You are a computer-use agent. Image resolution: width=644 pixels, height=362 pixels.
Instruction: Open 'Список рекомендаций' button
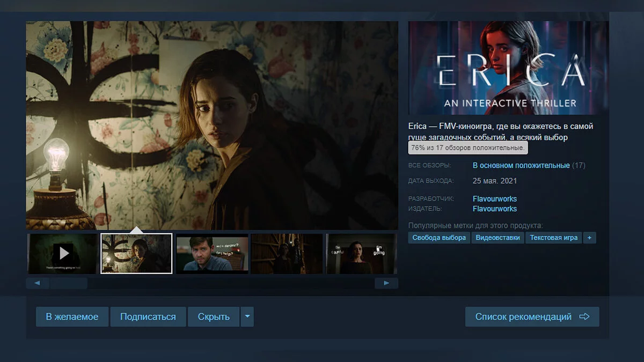click(x=532, y=317)
